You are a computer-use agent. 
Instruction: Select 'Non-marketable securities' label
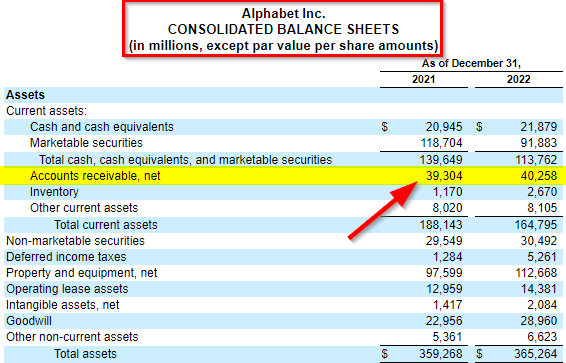pyautogui.click(x=75, y=241)
